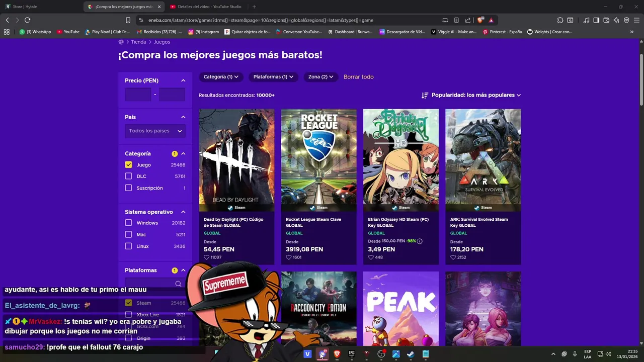Viewport: 644px width, 362px height.
Task: Collapse the Precio (PEN) filter section
Action: pyautogui.click(x=183, y=80)
